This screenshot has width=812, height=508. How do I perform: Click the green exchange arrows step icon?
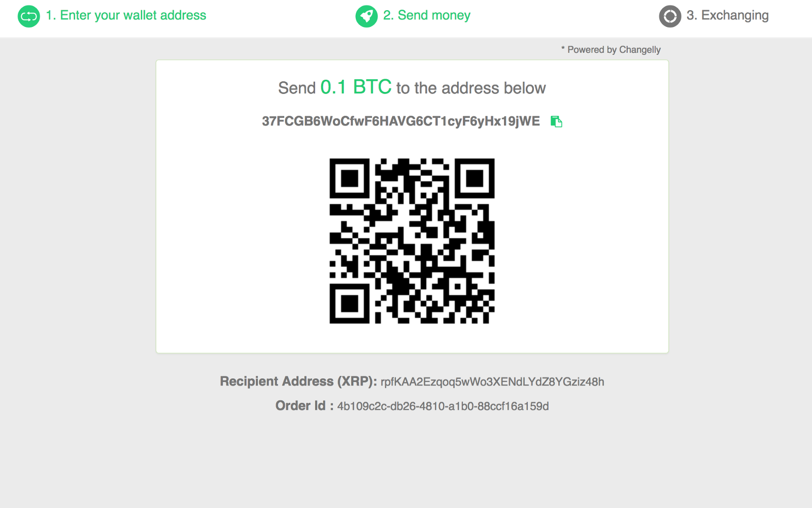click(x=29, y=16)
